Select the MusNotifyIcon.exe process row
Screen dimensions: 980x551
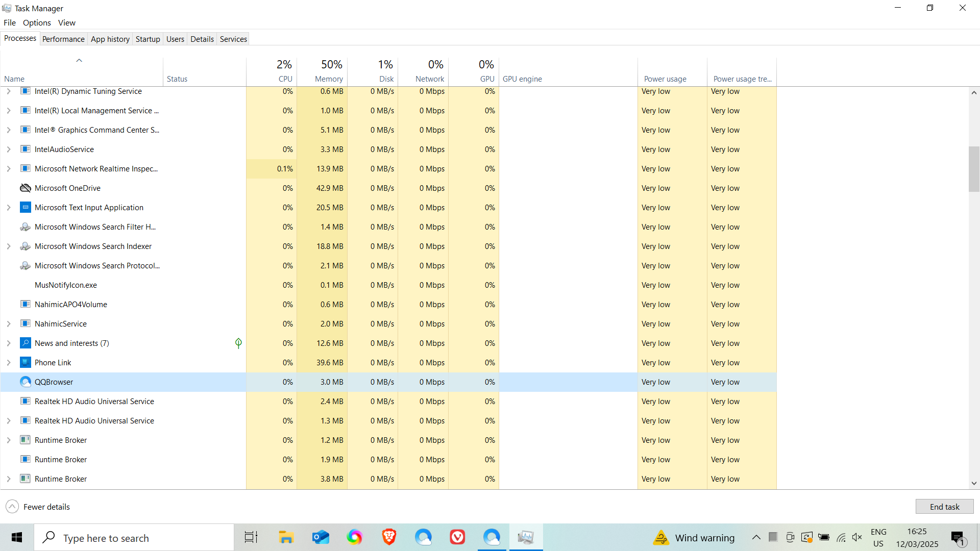pos(388,285)
